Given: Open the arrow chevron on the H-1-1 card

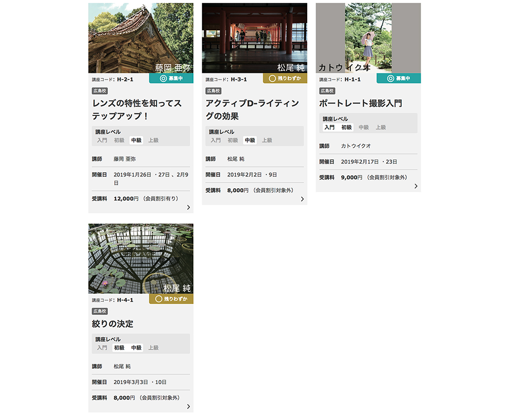Looking at the screenshot, I should (x=416, y=186).
